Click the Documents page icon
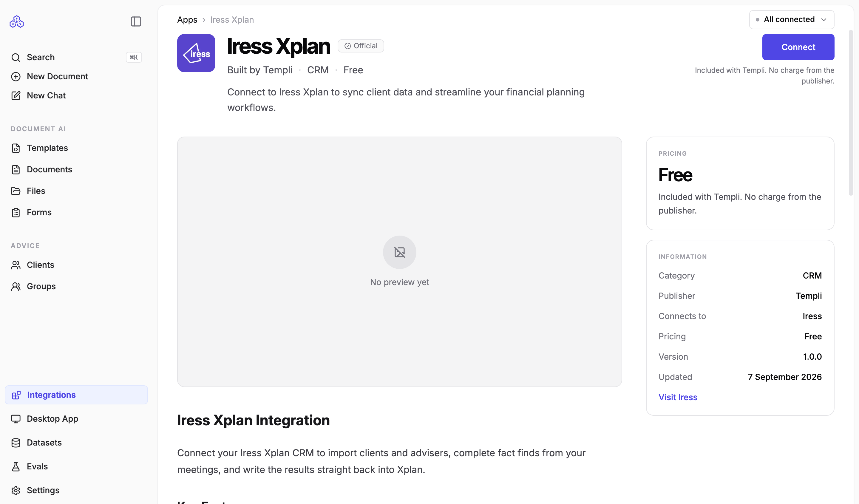Screen dimensions: 859x504 (16, 169)
